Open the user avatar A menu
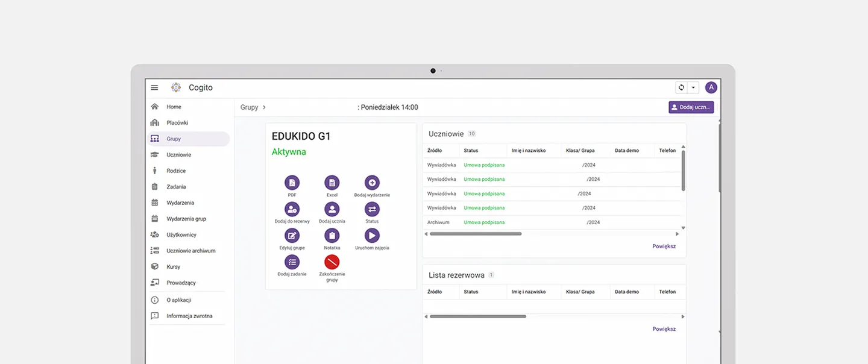This screenshot has width=868, height=364. (711, 87)
